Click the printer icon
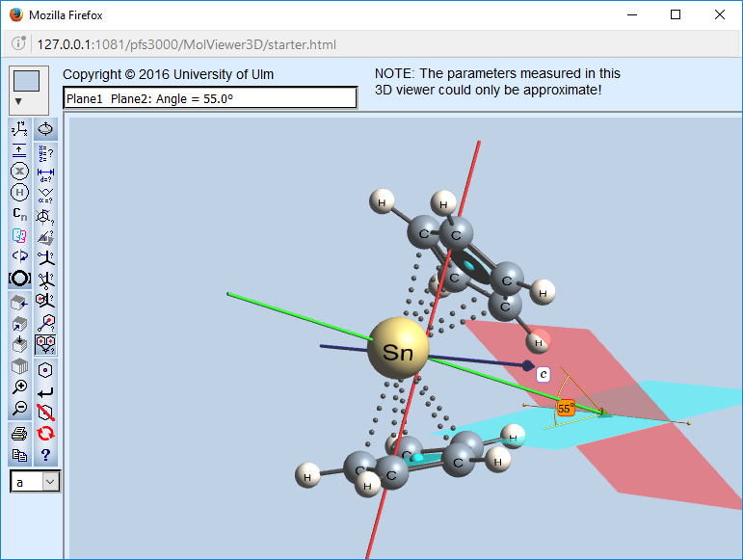The image size is (743, 560). click(x=19, y=433)
